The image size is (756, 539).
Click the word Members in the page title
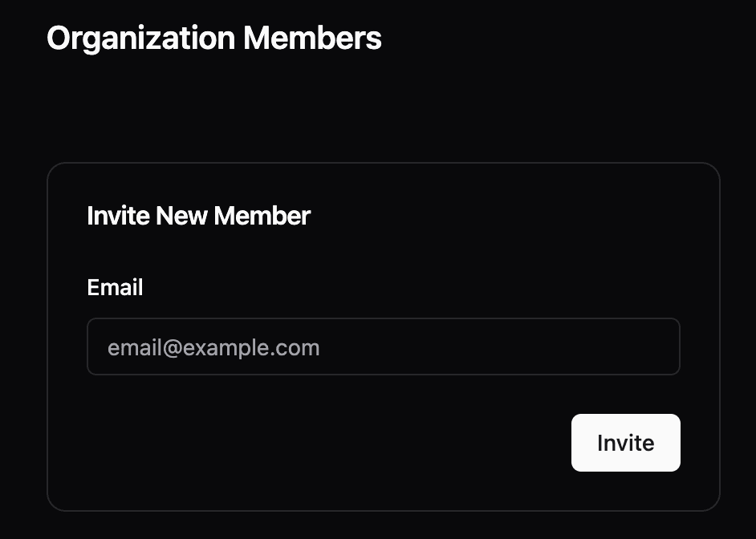tap(312, 38)
